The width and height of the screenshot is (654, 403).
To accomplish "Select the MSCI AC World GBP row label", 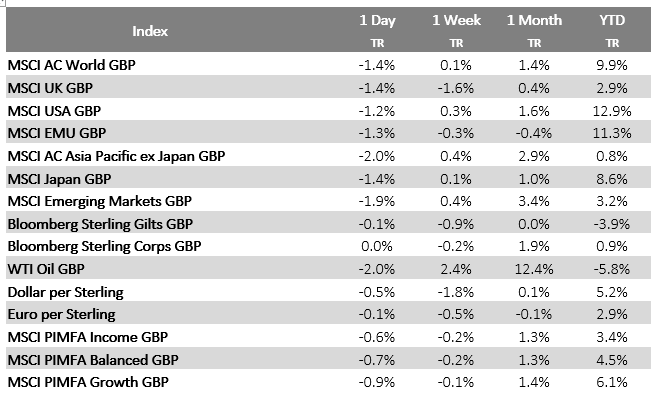I will click(x=71, y=64).
